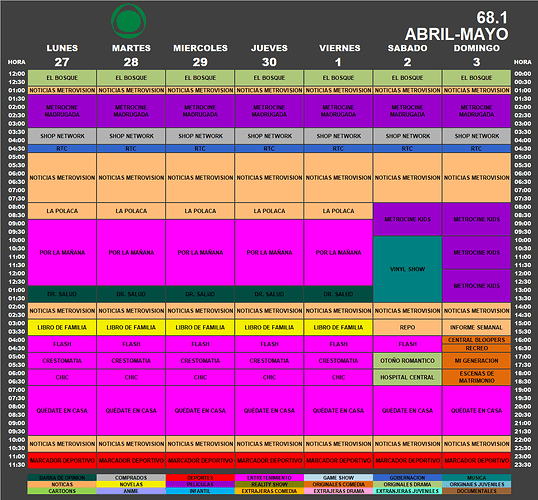Click the Noticas legend swatch

click(x=62, y=484)
